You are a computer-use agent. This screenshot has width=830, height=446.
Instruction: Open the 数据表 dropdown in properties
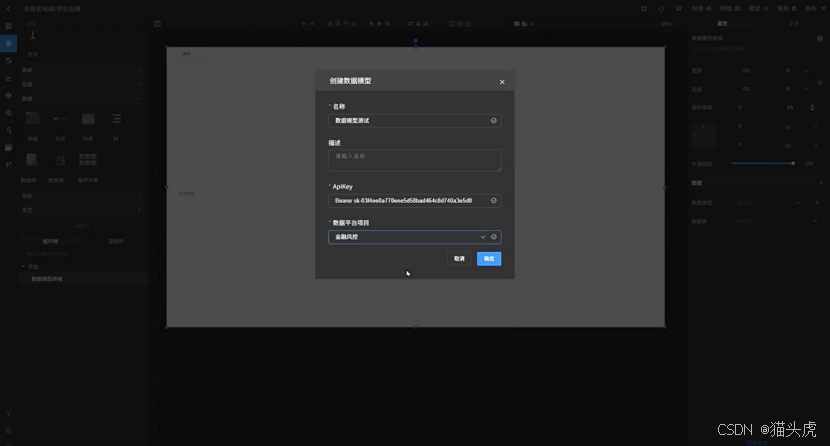(778, 221)
